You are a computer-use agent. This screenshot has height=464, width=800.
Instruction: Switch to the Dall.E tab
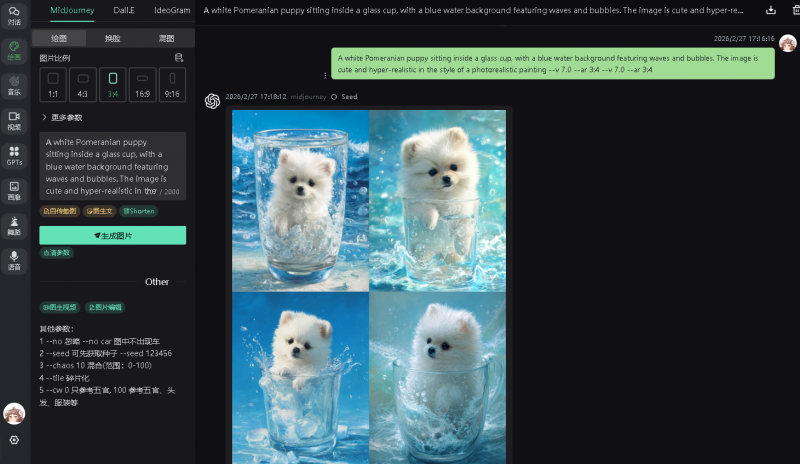pyautogui.click(x=117, y=10)
